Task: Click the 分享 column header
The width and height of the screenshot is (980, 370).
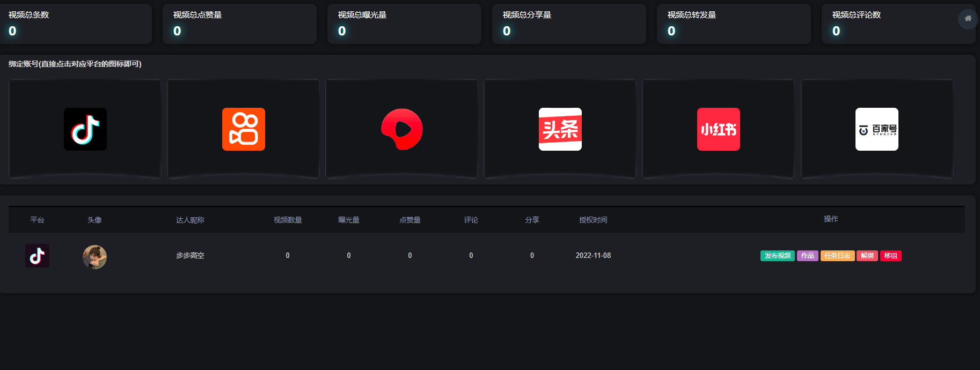Action: [532, 220]
